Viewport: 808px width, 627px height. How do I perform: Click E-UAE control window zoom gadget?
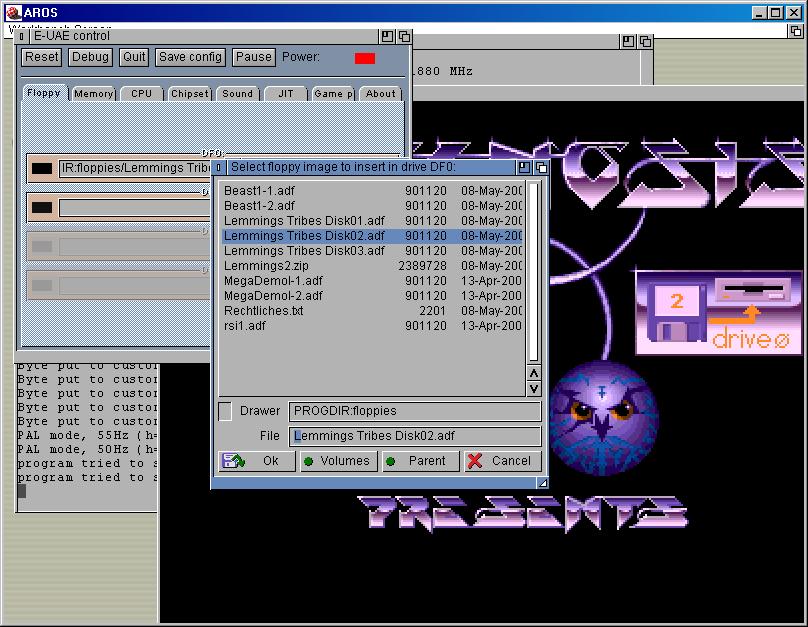point(387,36)
